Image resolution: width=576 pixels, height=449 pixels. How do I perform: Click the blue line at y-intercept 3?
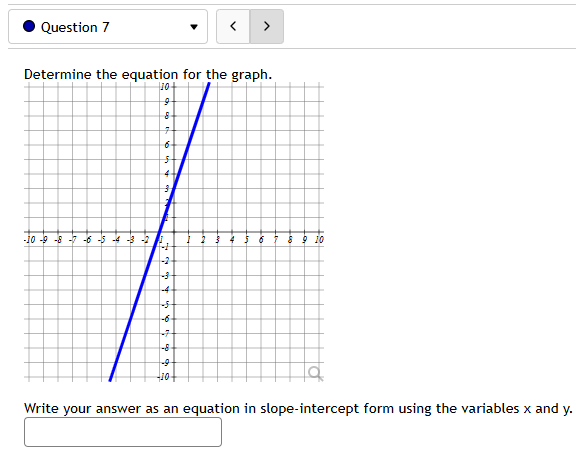click(174, 188)
